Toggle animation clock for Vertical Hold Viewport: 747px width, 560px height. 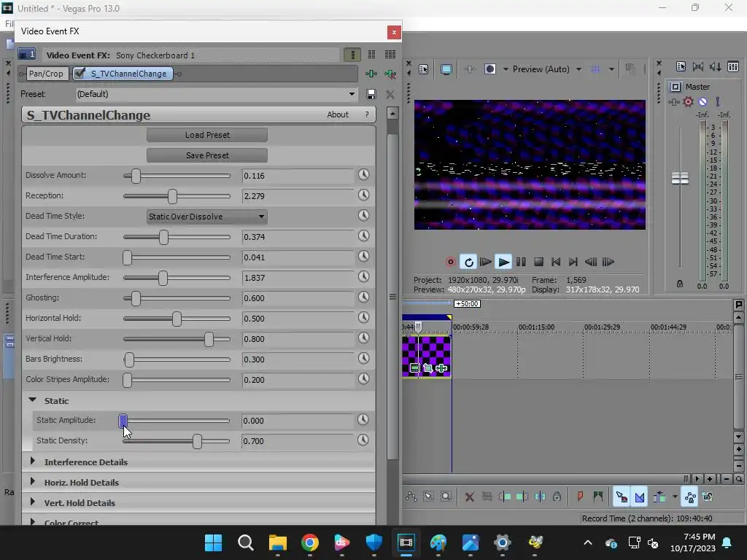[x=363, y=338]
